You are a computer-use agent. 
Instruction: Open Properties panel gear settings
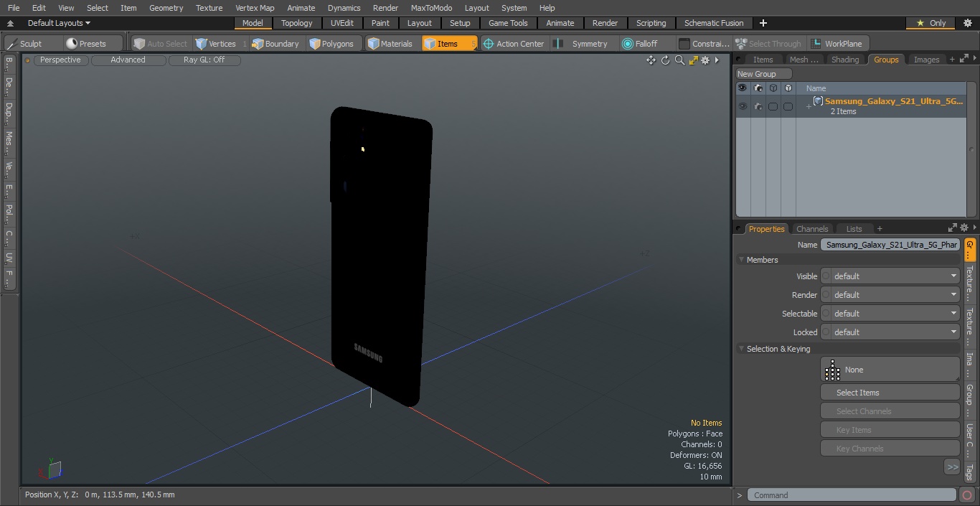(964, 228)
